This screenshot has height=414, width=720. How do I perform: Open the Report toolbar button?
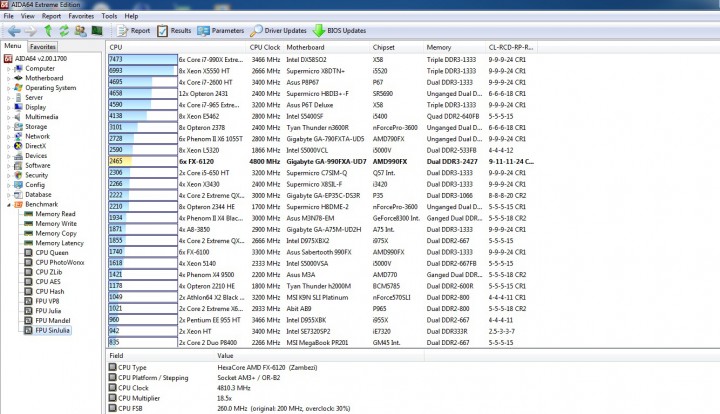[133, 31]
